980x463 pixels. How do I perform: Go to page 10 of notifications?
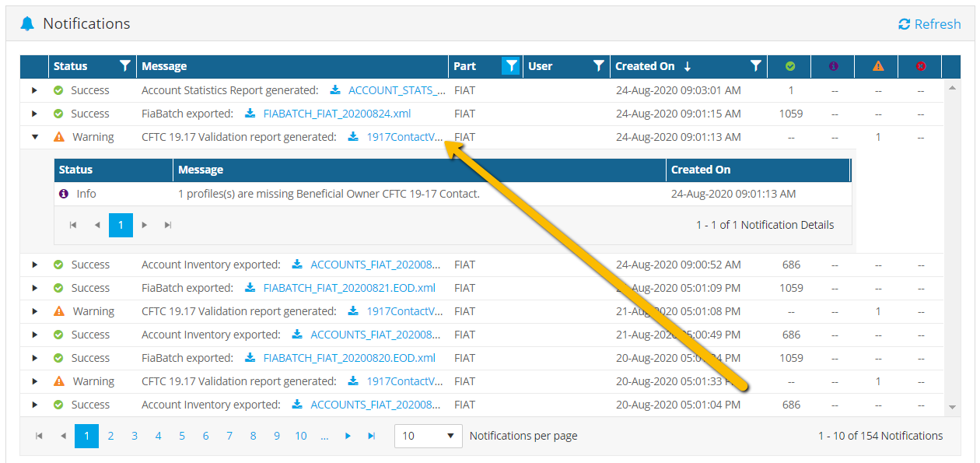(x=301, y=436)
